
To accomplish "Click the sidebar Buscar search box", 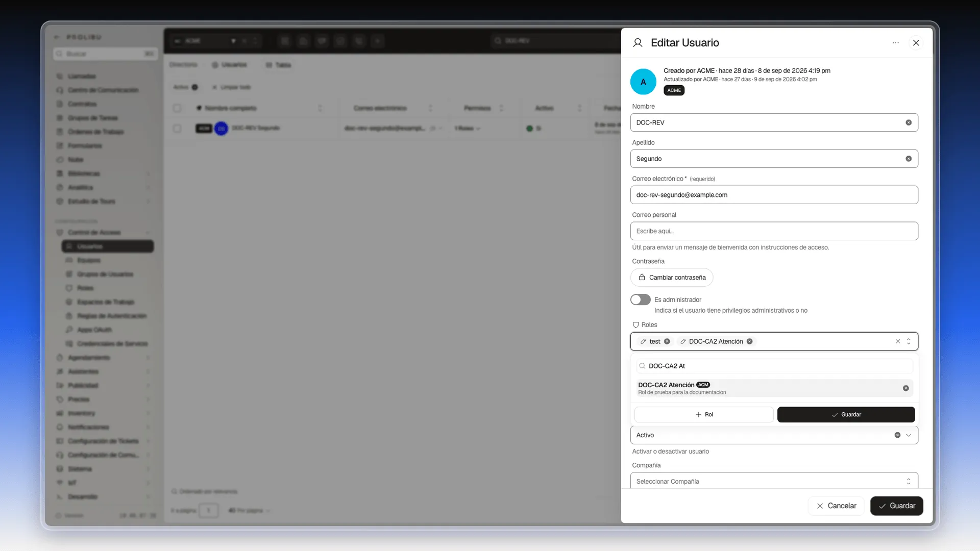I will [x=106, y=54].
